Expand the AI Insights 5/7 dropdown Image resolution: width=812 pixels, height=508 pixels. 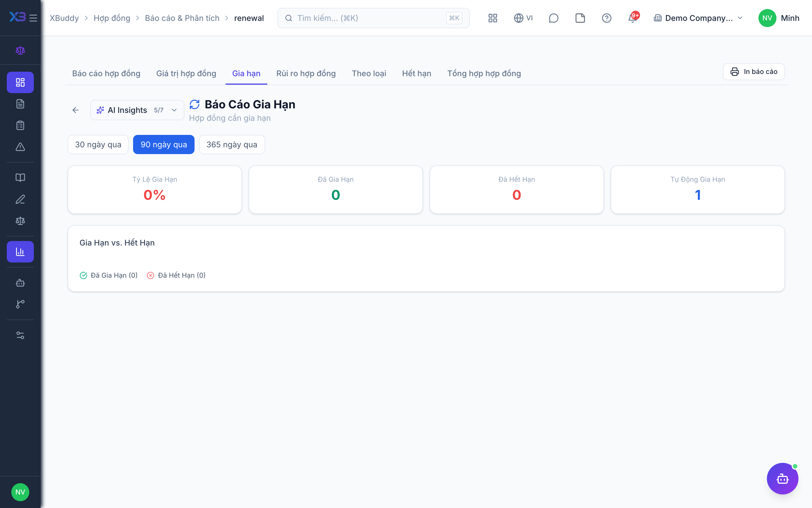tap(137, 110)
